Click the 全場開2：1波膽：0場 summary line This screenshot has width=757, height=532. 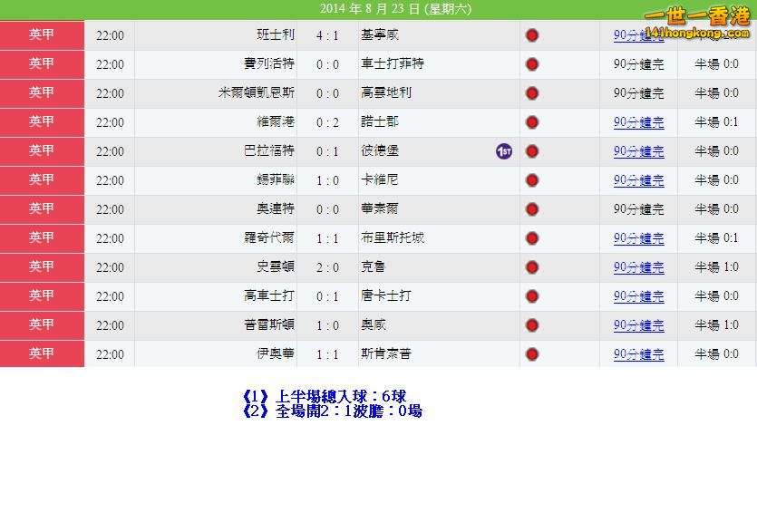pyautogui.click(x=332, y=411)
